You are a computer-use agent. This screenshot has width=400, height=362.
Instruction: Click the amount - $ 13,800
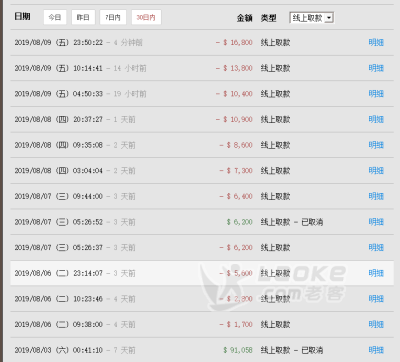tap(234, 68)
